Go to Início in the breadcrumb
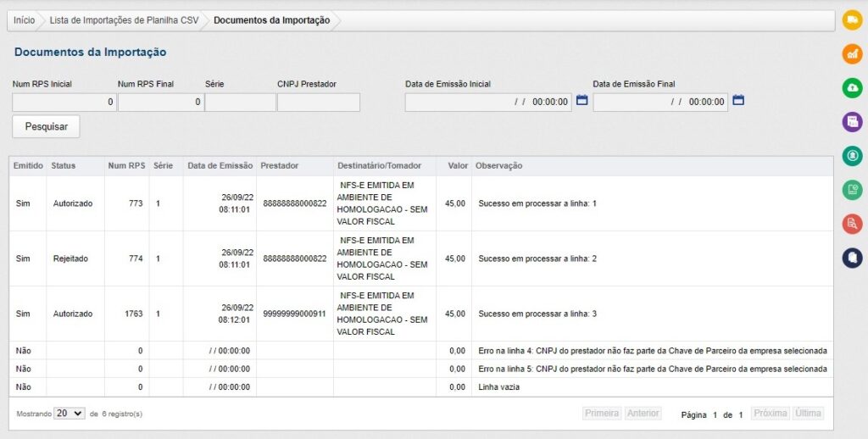The height and width of the screenshot is (439, 868). (x=24, y=20)
